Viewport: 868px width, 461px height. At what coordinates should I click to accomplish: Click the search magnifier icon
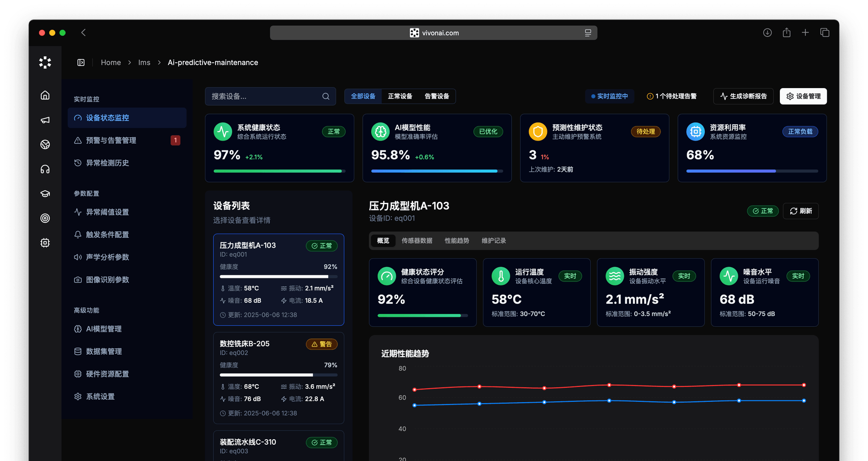[325, 96]
